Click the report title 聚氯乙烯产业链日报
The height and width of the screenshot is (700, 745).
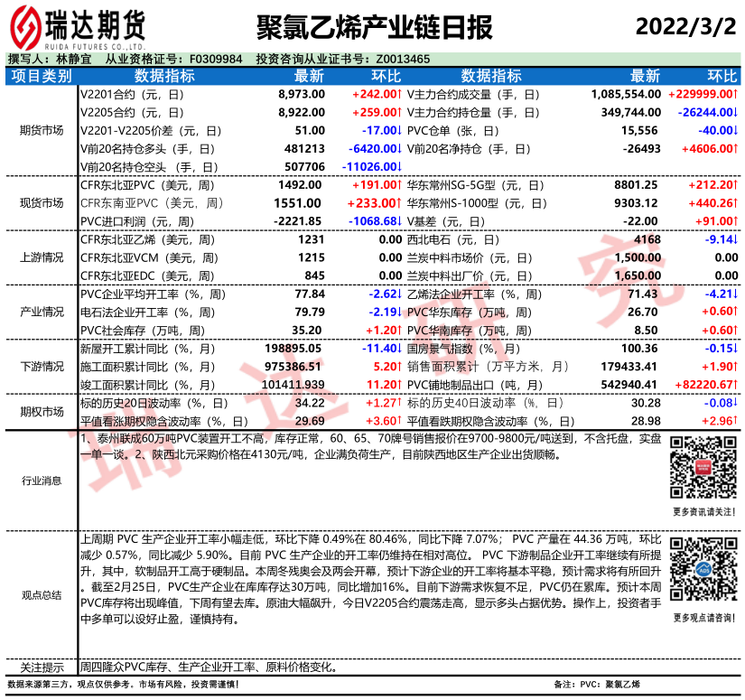pyautogui.click(x=375, y=27)
